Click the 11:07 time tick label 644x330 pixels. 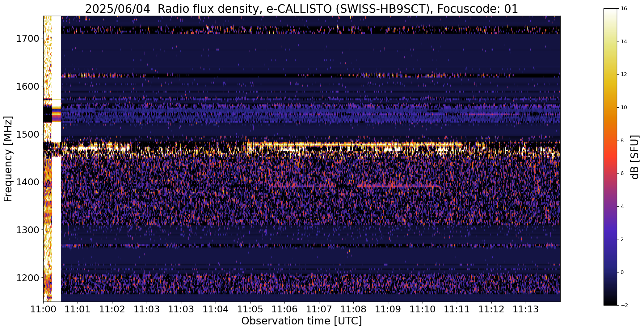[x=319, y=309]
